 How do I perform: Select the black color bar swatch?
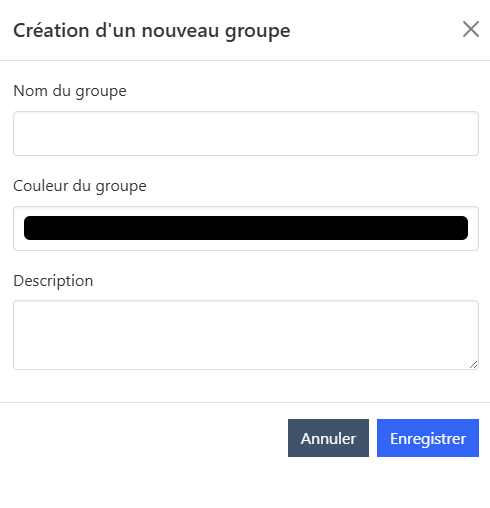coord(246,228)
